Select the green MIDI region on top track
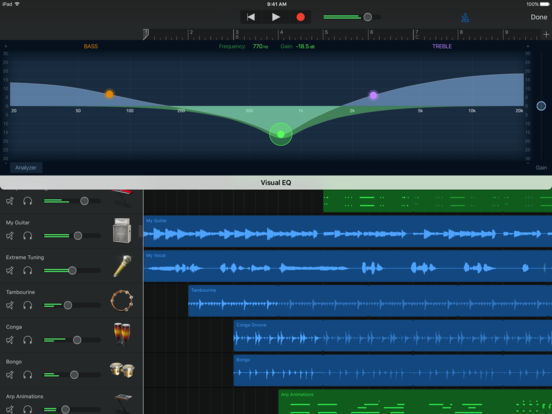Viewport: 552px width, 414px height. point(437,201)
